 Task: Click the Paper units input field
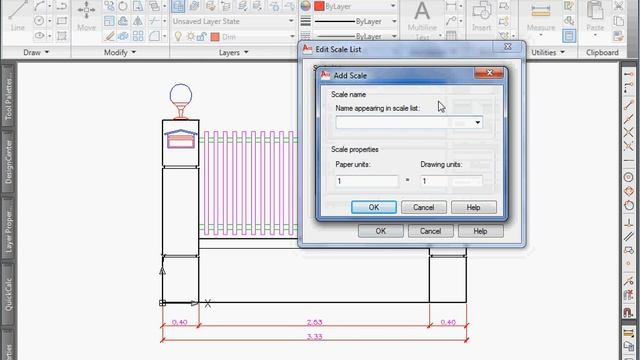367,181
